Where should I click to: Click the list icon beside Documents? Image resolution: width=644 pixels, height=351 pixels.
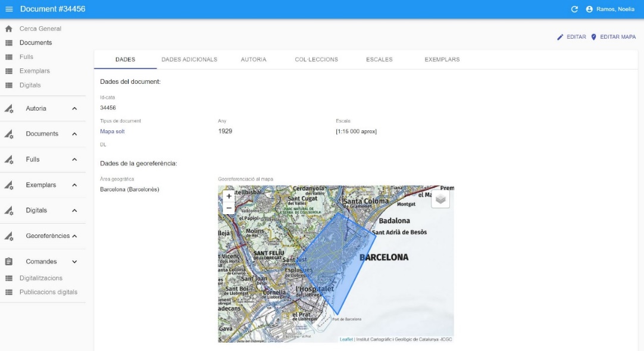[x=8, y=43]
